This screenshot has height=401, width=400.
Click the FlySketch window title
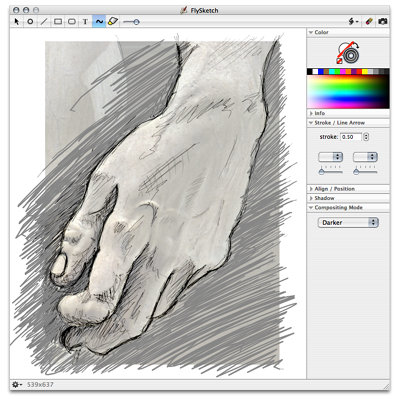coord(204,10)
